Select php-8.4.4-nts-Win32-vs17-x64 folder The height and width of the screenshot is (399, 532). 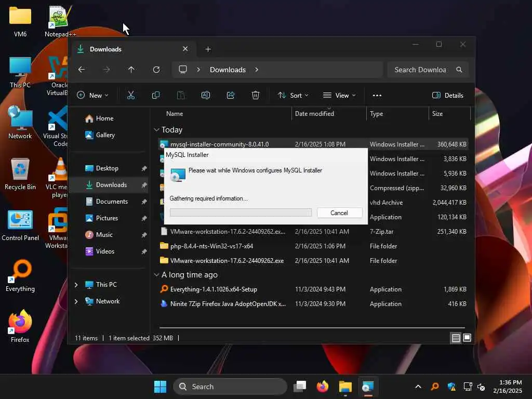tap(313, 246)
